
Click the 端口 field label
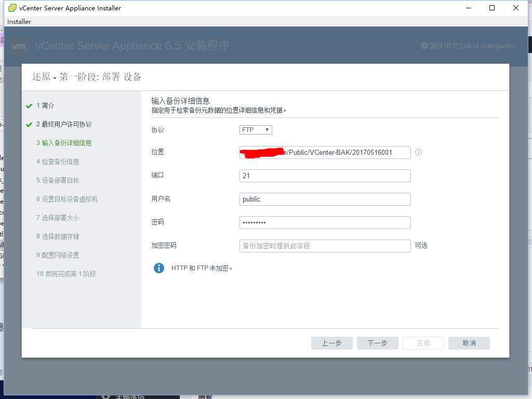tap(158, 175)
